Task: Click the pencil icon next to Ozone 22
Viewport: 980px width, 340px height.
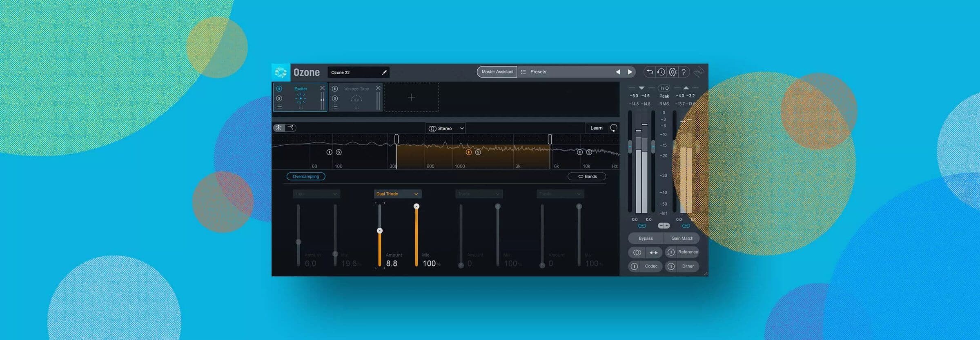Action: 384,72
